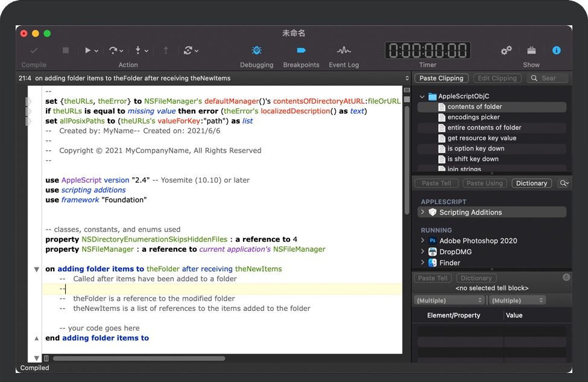Image resolution: width=588 pixels, height=382 pixels.
Task: Open the first (Multiple) dropdown
Action: (x=450, y=300)
